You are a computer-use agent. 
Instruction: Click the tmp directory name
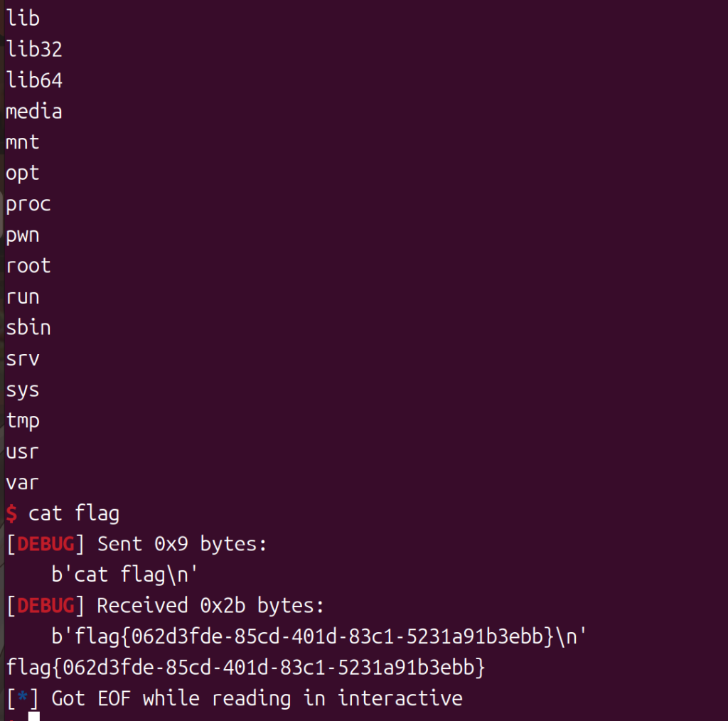(23, 421)
